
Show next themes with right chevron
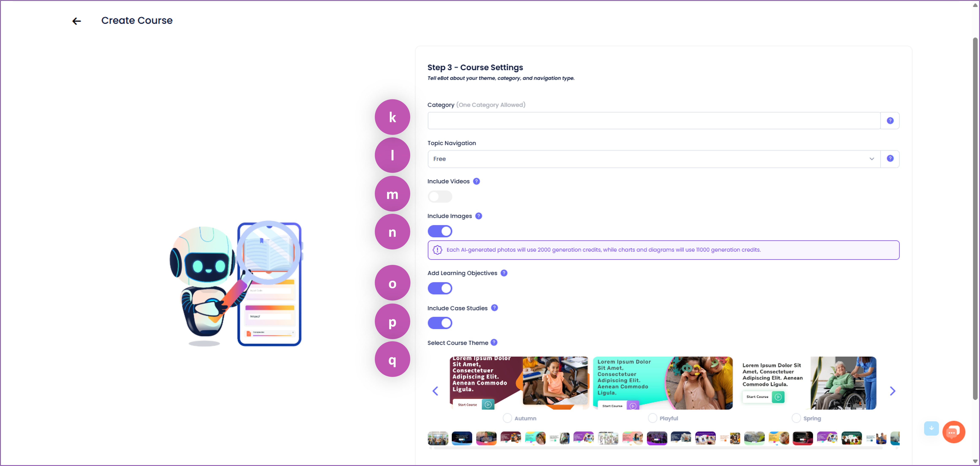[892, 391]
